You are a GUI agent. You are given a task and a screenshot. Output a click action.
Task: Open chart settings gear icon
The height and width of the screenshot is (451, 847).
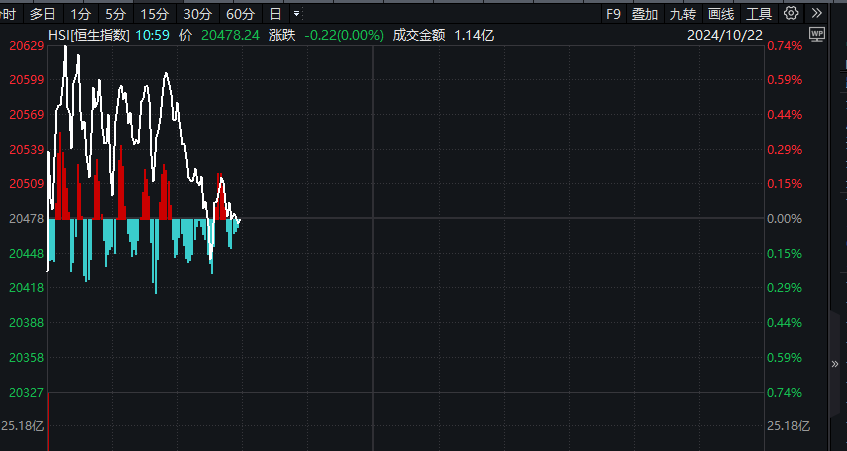791,14
